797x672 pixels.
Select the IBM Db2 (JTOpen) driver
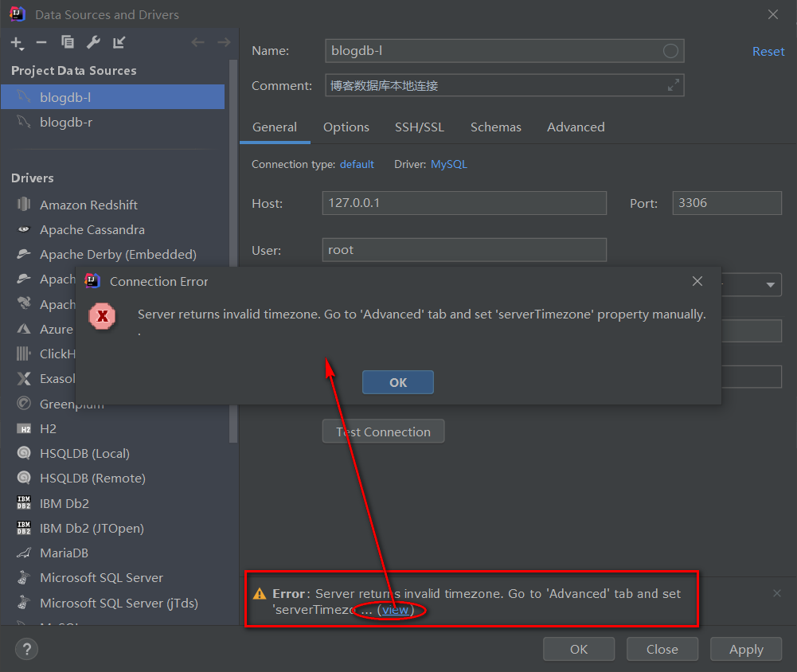coord(92,528)
